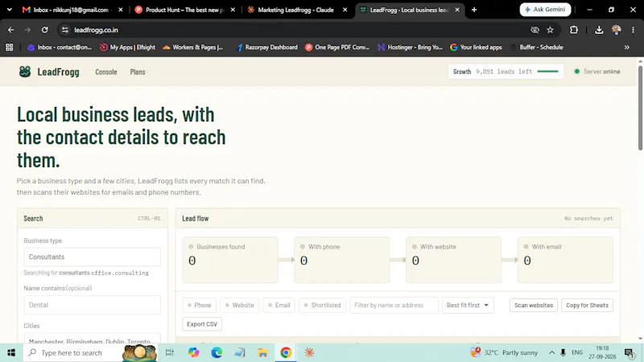The width and height of the screenshot is (644, 362).
Task: Click Export CSV button
Action: (202, 324)
